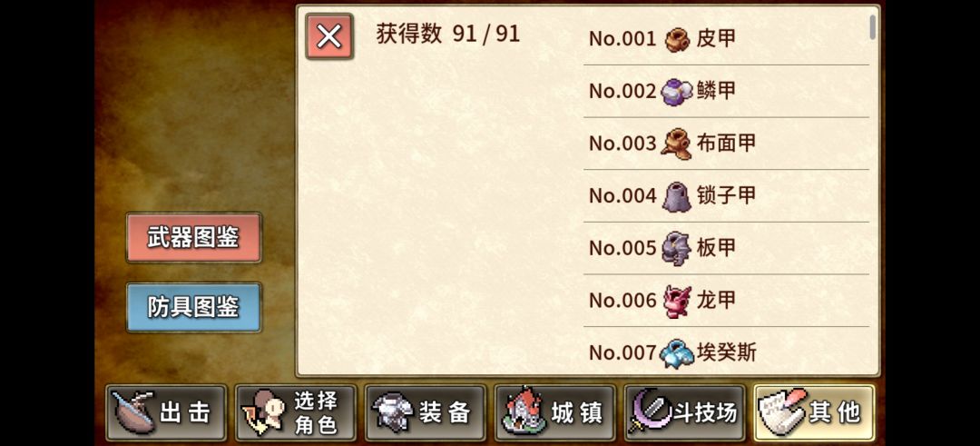This screenshot has height=446, width=980.
Task: Open the 出击 sortie menu
Action: pos(166,413)
